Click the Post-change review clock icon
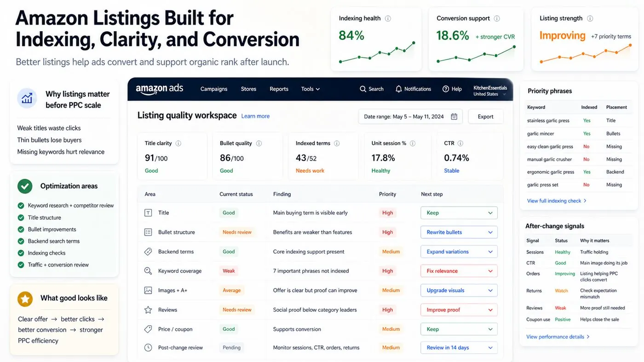The width and height of the screenshot is (644, 362). click(148, 348)
